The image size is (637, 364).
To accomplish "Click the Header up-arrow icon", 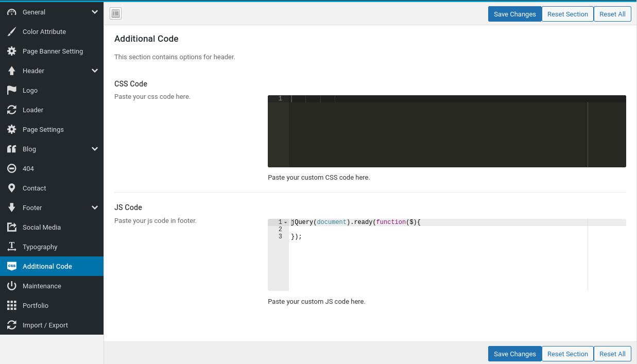I will click(12, 71).
